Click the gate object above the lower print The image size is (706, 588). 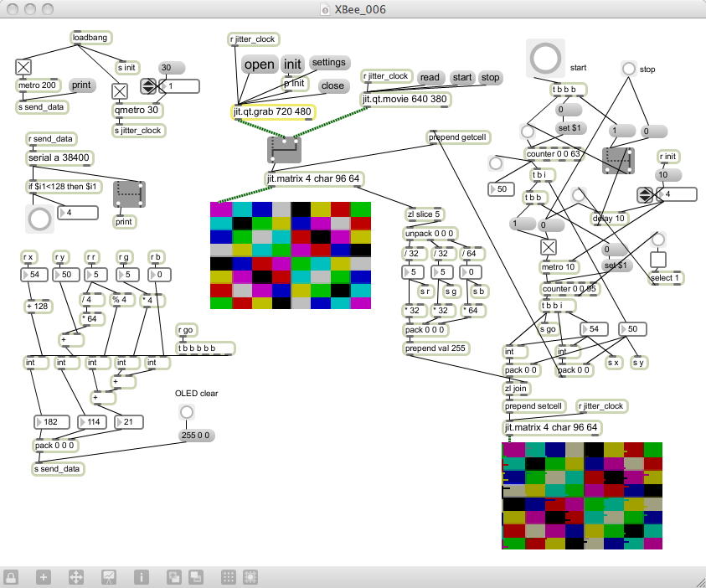pyautogui.click(x=130, y=194)
